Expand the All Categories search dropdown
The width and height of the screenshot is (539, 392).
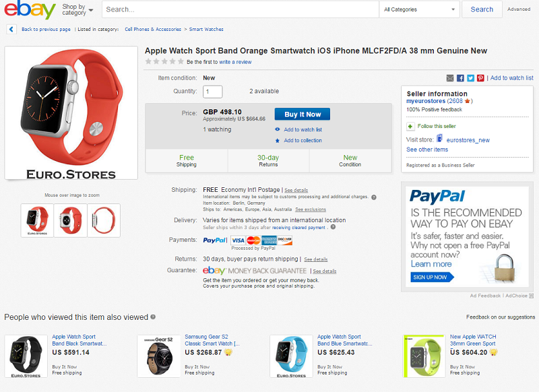(419, 9)
